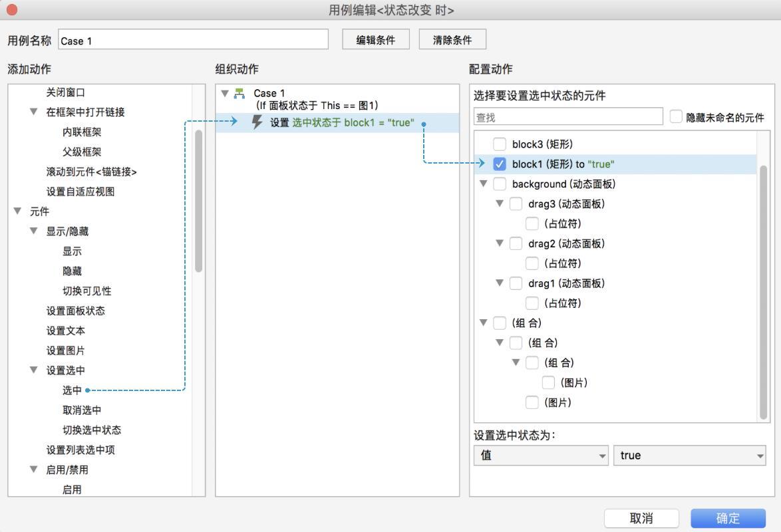This screenshot has height=532, width=781.
Task: Click the lightning action icon
Action: (257, 122)
